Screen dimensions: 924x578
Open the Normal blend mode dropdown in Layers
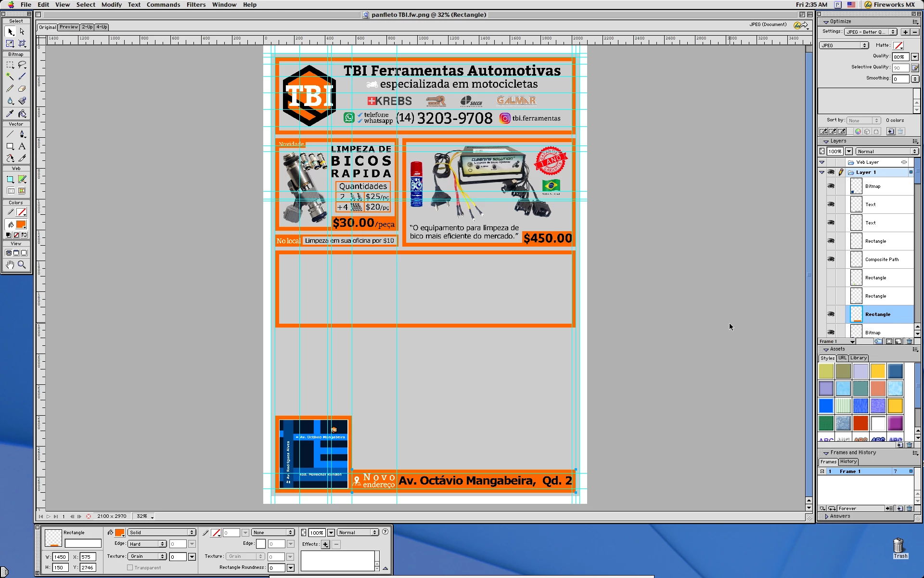pos(887,151)
